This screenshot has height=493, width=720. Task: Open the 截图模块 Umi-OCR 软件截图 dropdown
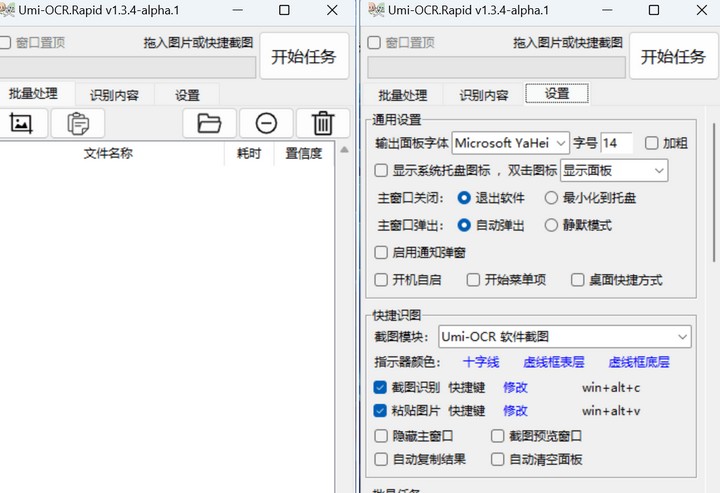tap(564, 337)
